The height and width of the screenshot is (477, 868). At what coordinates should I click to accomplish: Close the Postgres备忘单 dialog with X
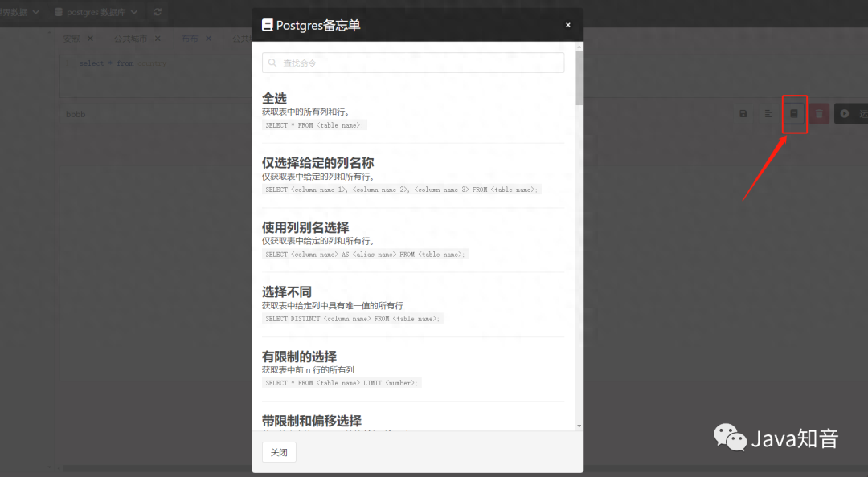coord(567,25)
